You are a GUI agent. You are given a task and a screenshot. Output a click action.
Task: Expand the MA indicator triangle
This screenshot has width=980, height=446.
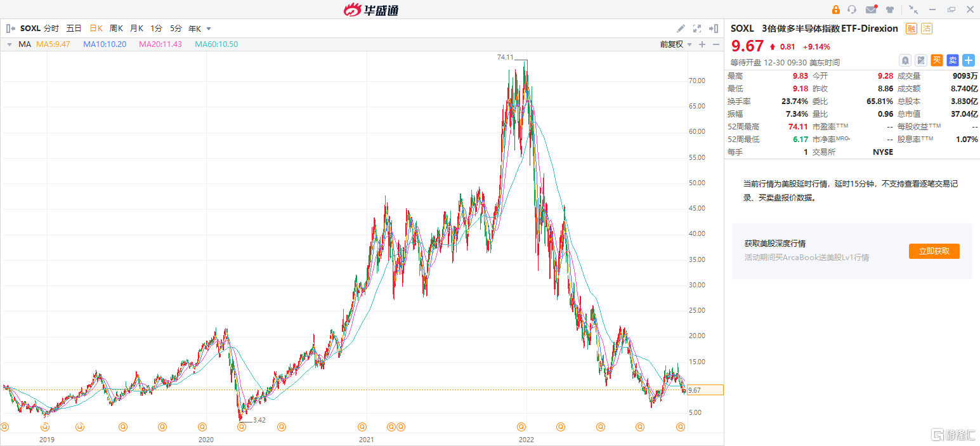pos(10,44)
